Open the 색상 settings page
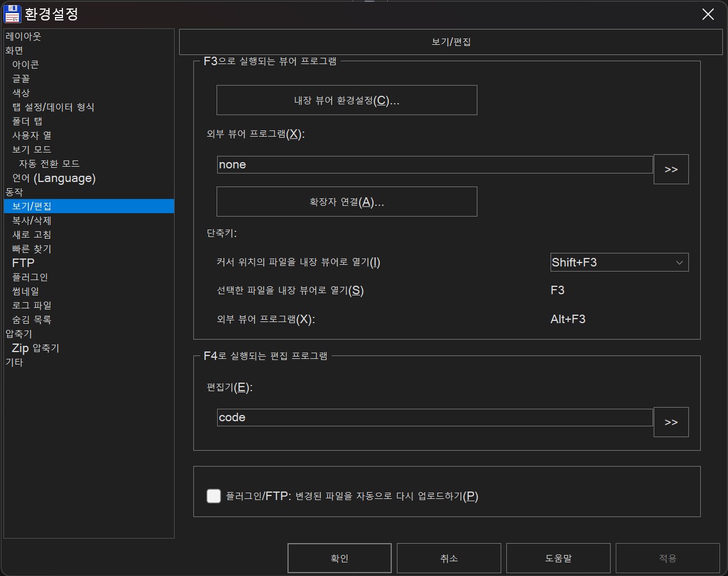 [x=21, y=93]
